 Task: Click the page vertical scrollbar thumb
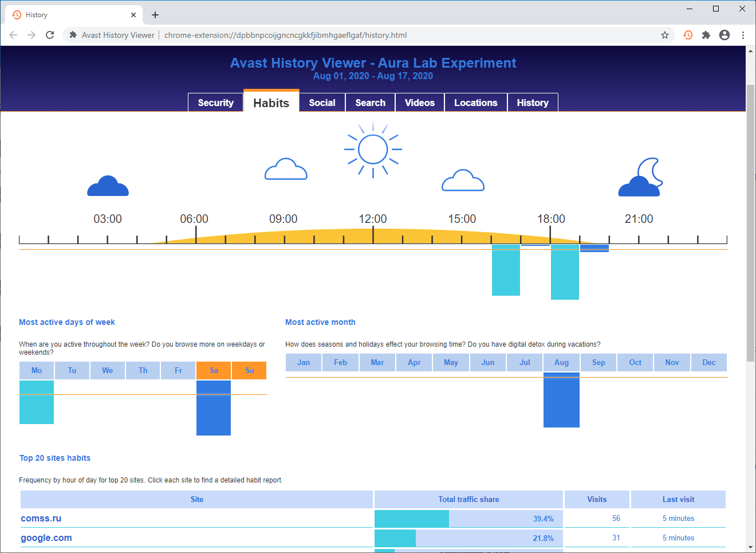tap(750, 223)
